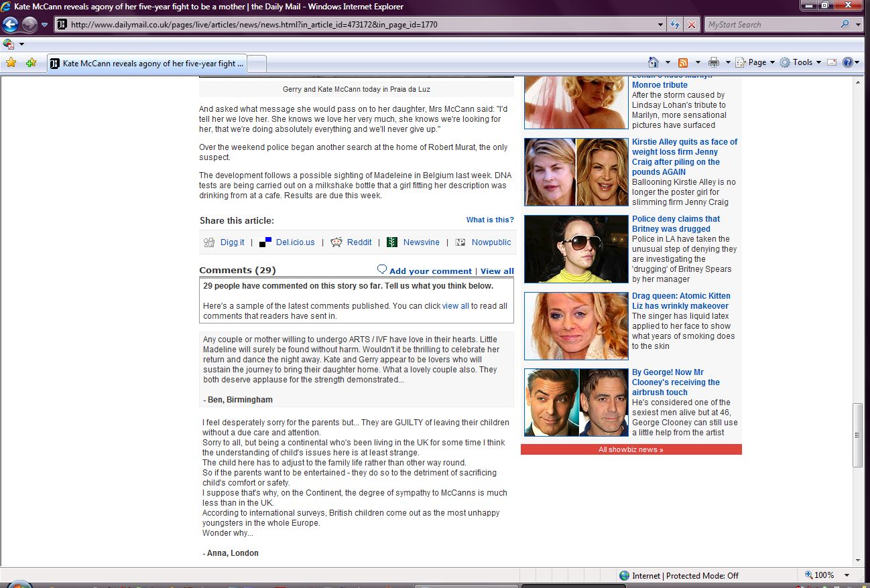This screenshot has width=870, height=588.
Task: Share the article on Digg it
Action: [x=232, y=242]
